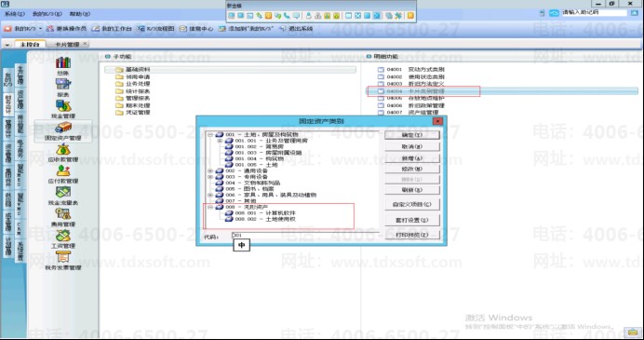Expand the 006 家具、用具 node
This screenshot has height=340, width=644.
click(210, 195)
